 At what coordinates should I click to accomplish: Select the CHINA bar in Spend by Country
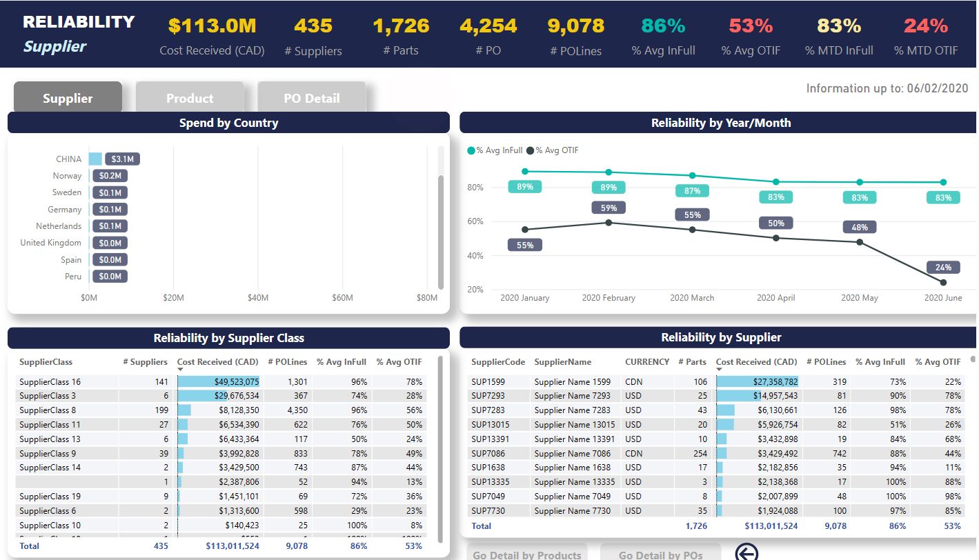coord(95,159)
